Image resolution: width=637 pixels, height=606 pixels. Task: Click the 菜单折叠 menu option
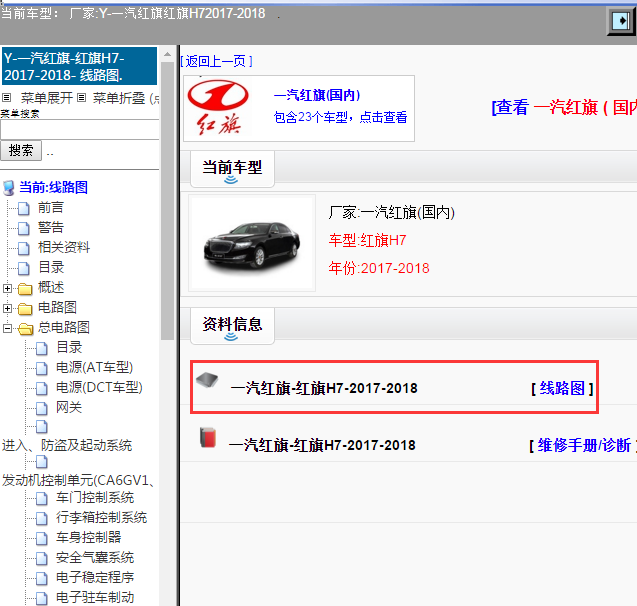click(x=119, y=98)
